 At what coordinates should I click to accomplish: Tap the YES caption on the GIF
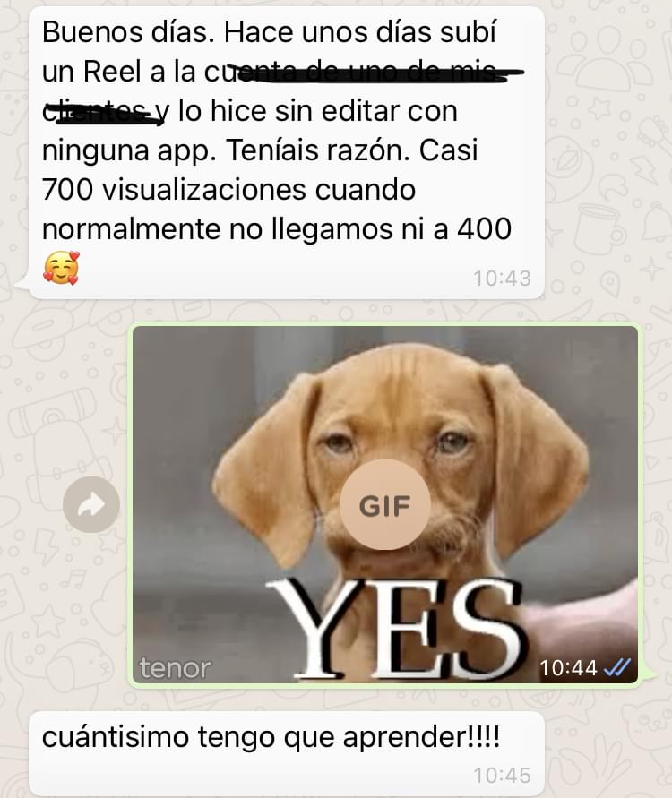coord(395,629)
